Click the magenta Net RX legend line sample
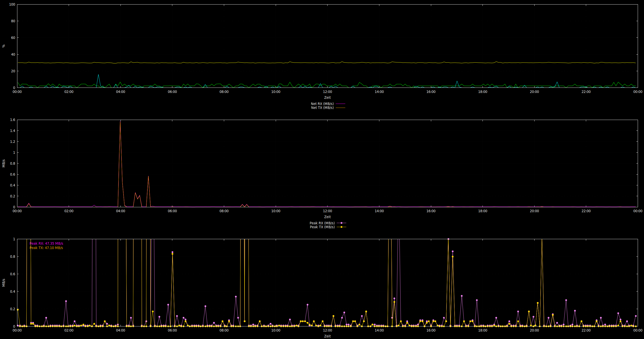 pyautogui.click(x=340, y=104)
